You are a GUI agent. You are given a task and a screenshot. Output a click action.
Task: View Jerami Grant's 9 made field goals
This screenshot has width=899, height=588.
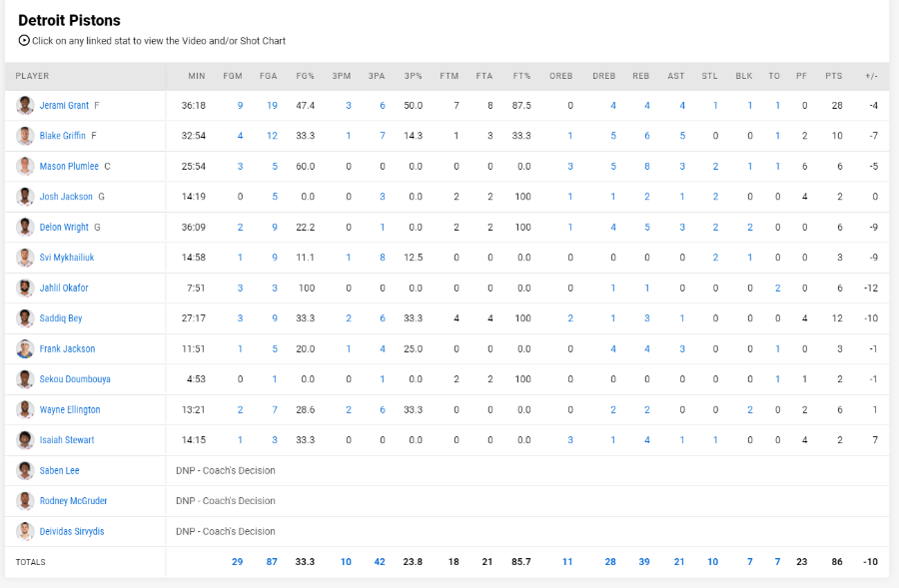click(240, 106)
